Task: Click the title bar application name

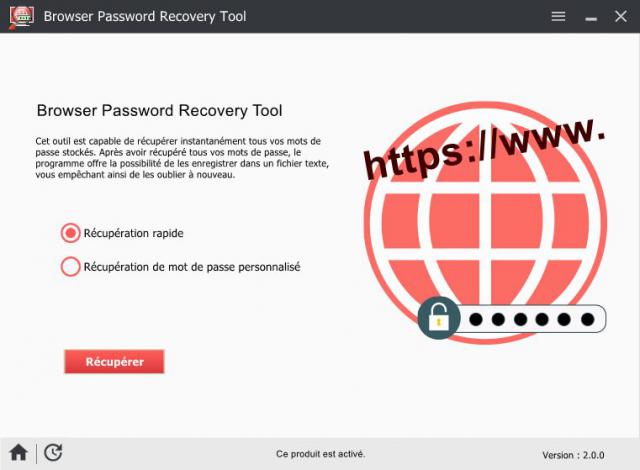Action: coord(145,16)
